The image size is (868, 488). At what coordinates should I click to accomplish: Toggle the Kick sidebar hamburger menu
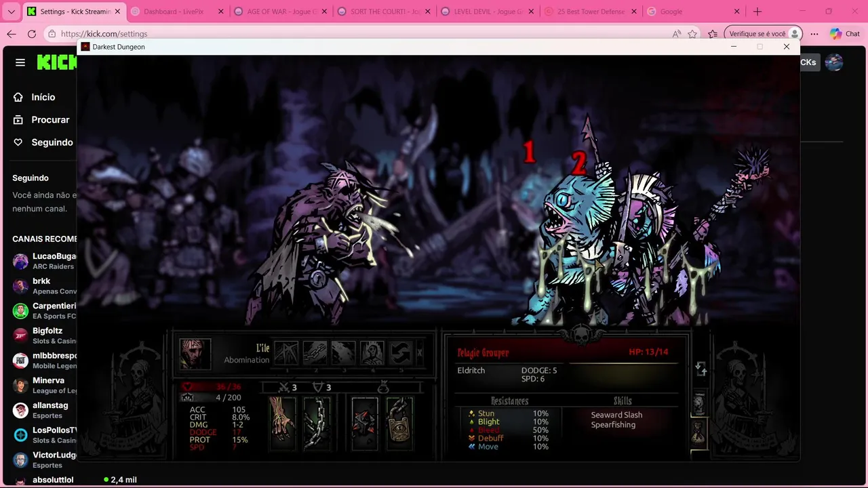pos(20,62)
